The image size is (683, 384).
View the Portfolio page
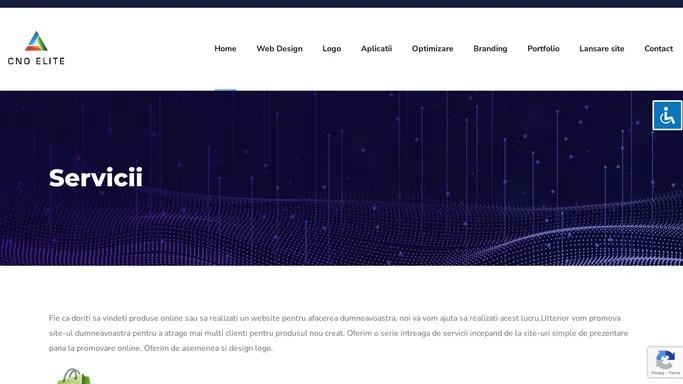pos(543,49)
